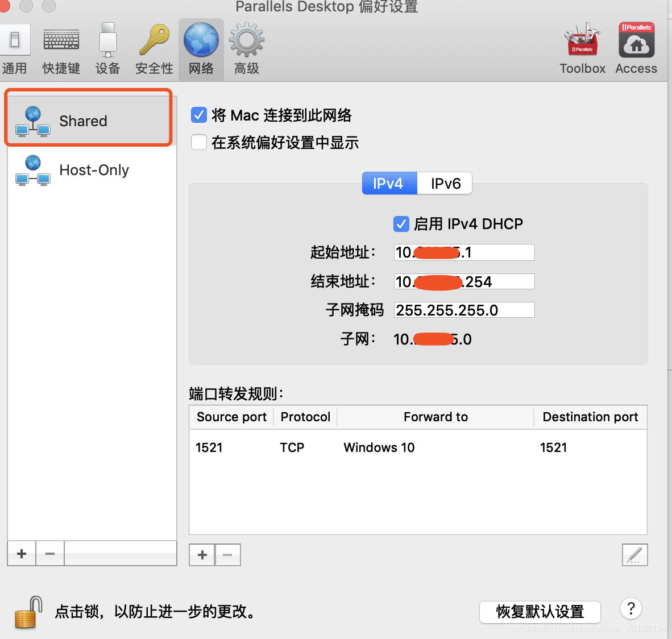Enable 在系统偏好设置中显示 checkbox
This screenshot has height=639, width=672.
coord(199,142)
